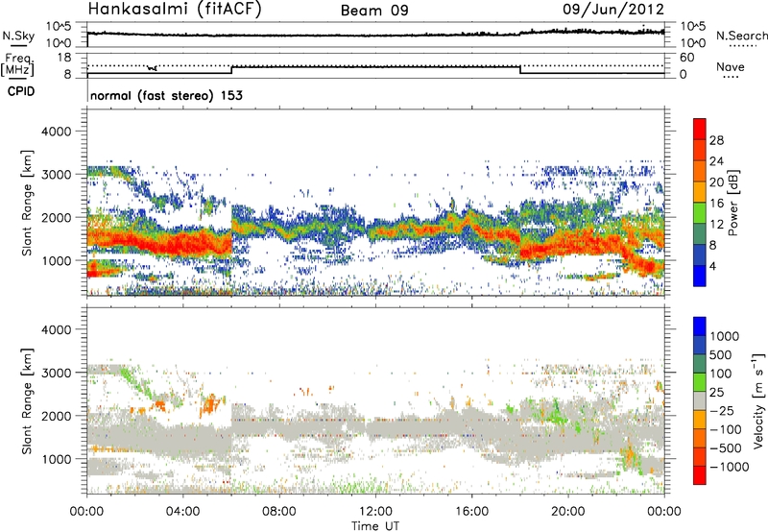Click the '-1000' Velocity colorbar value

(730, 467)
